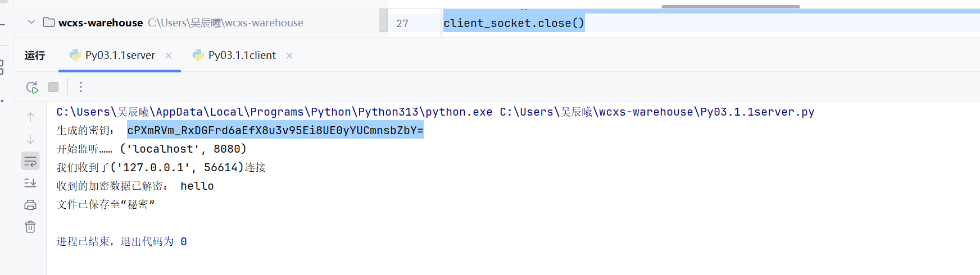Toggle soft-wrap for console output
This screenshot has width=980, height=275.
click(x=30, y=162)
